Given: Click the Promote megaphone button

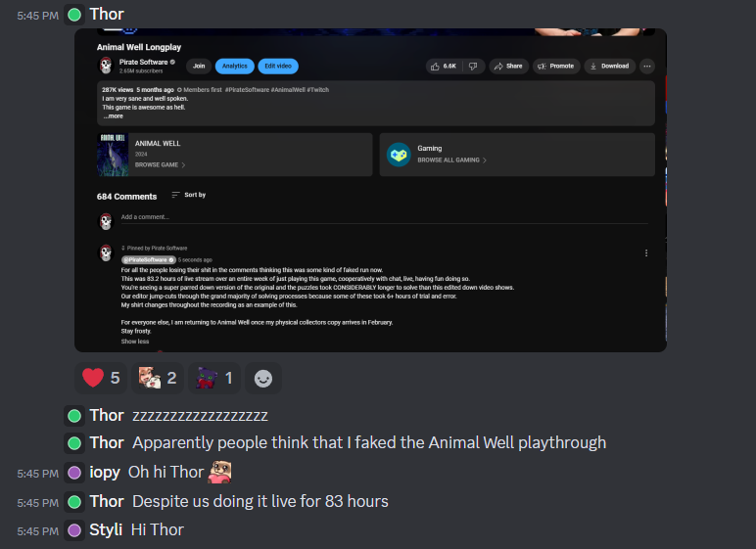Looking at the screenshot, I should (x=556, y=66).
